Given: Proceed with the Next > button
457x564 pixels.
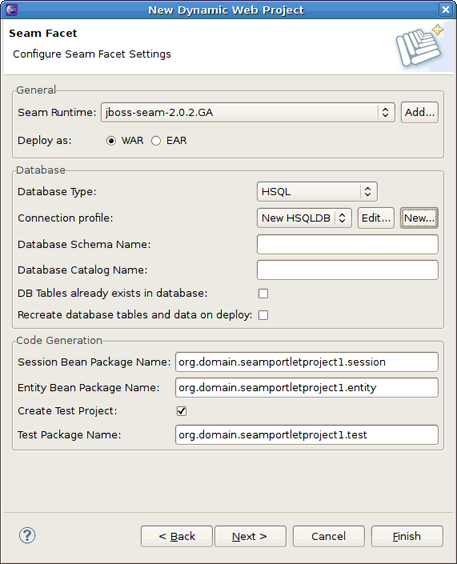Looking at the screenshot, I should pyautogui.click(x=250, y=536).
